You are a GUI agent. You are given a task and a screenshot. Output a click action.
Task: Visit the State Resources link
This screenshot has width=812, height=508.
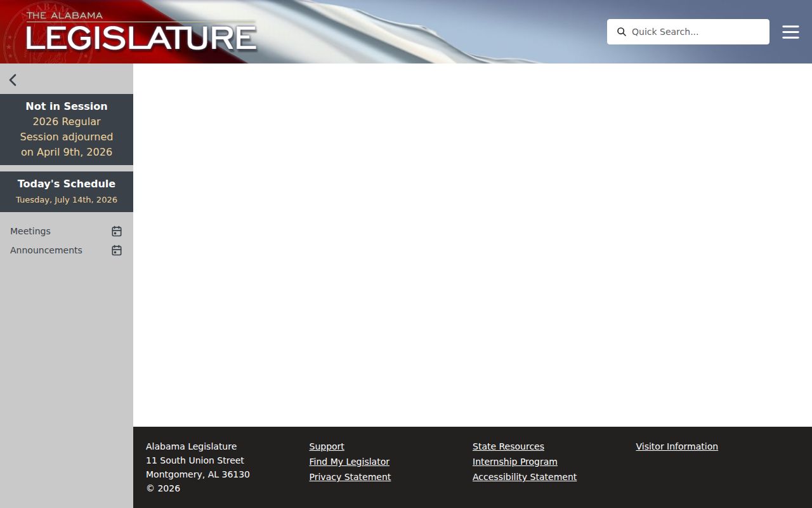click(508, 446)
